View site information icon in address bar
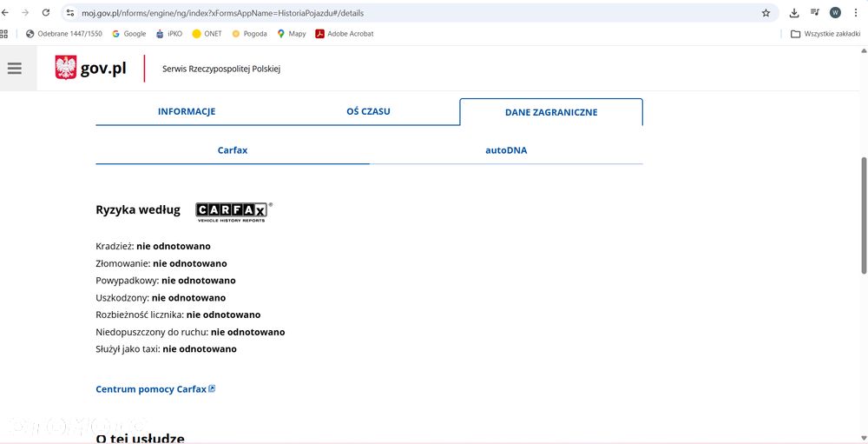 pyautogui.click(x=70, y=13)
